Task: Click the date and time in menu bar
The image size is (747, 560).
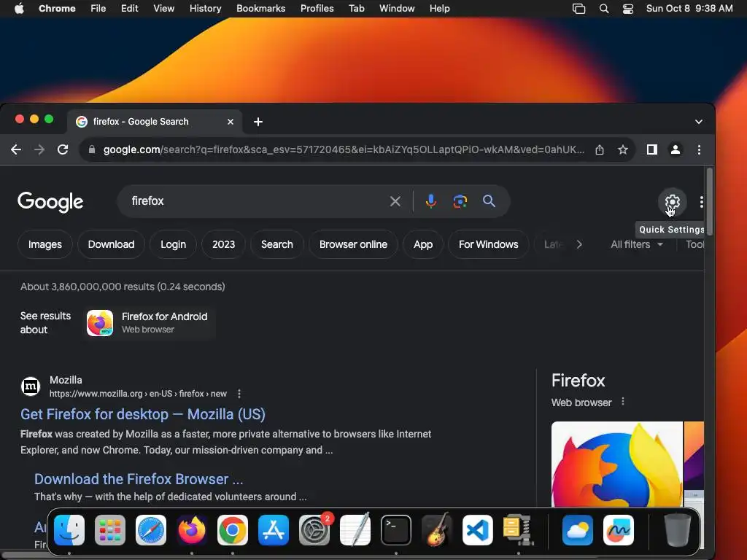Action: (x=689, y=9)
